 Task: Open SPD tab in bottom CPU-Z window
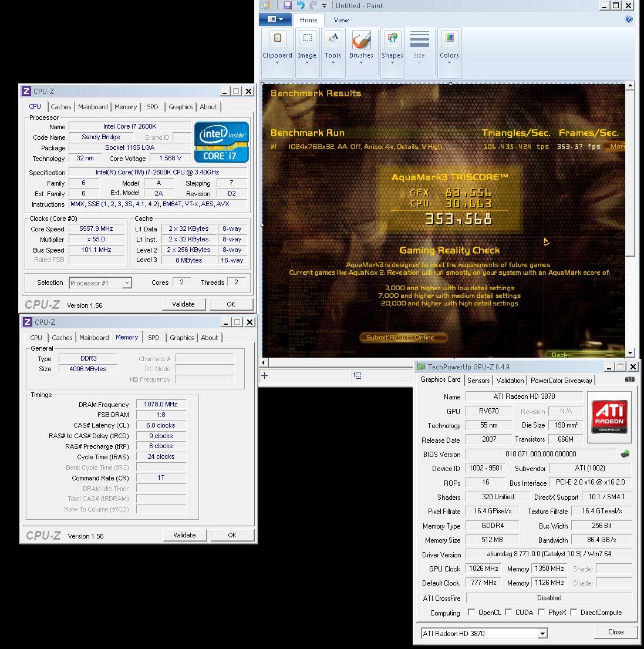click(x=153, y=338)
